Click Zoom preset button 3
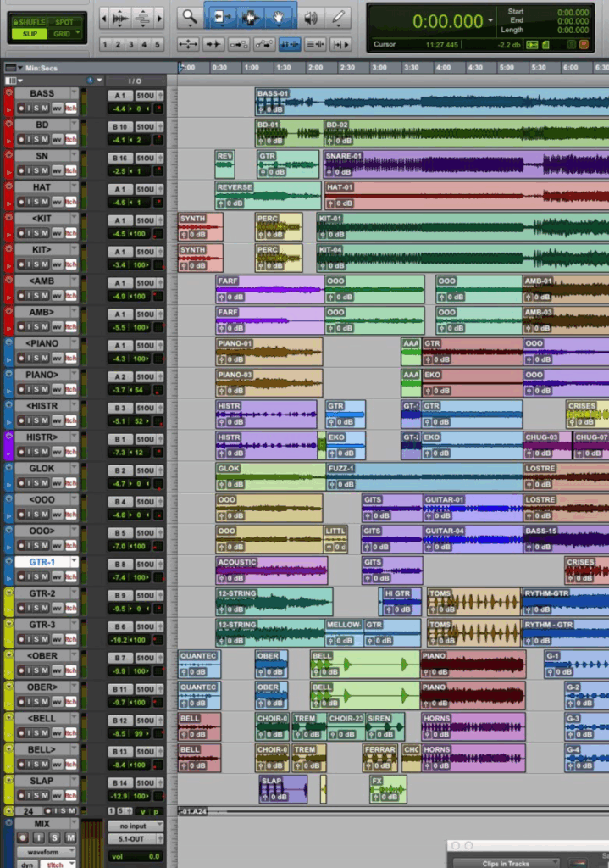 point(133,44)
